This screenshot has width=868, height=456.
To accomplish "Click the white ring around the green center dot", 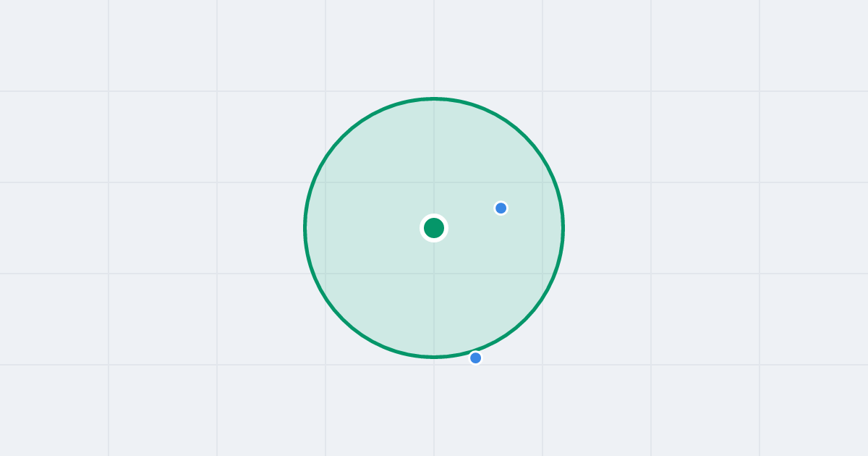I will point(434,215).
